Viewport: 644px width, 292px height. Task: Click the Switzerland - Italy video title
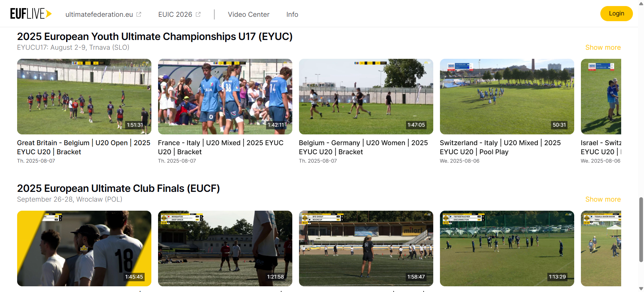[500, 147]
